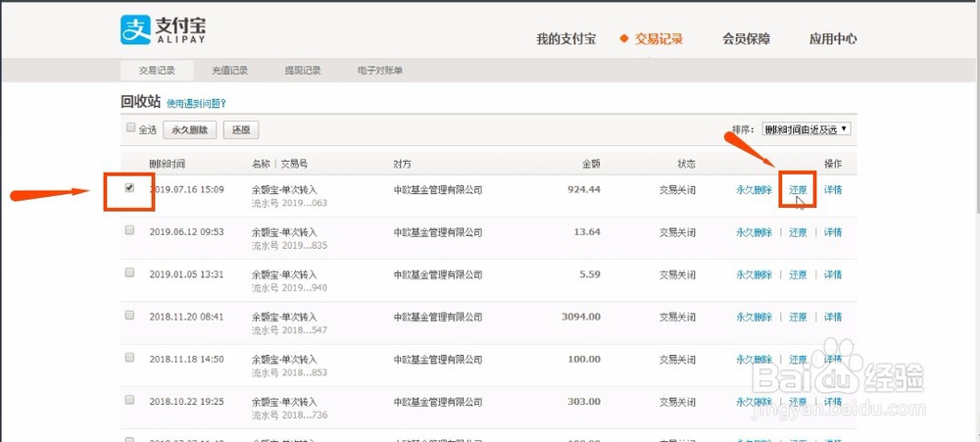Click 流水号 2019...835 text

[x=289, y=246]
